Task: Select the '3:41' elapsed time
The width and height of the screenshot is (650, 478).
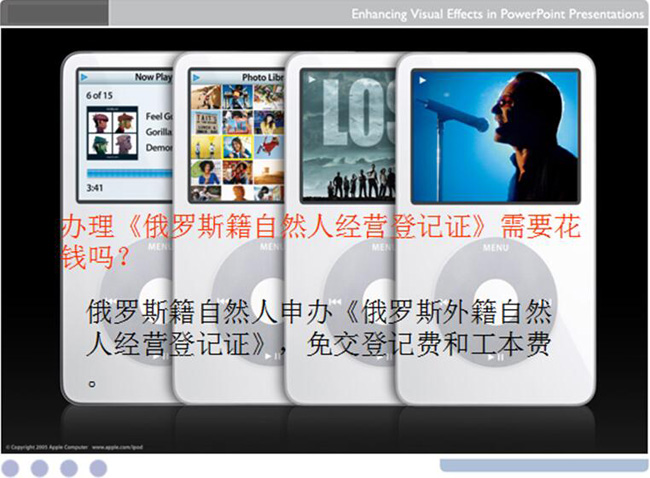Action: point(95,188)
